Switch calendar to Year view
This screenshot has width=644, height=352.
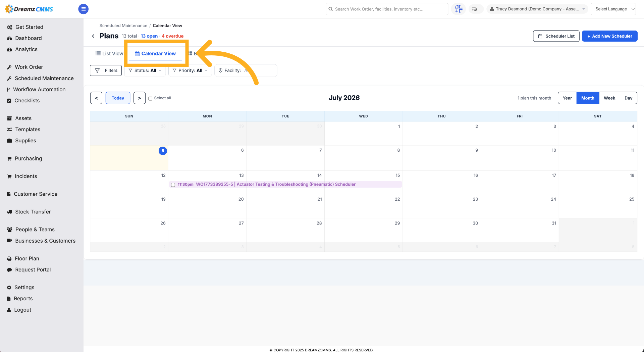[x=567, y=98]
